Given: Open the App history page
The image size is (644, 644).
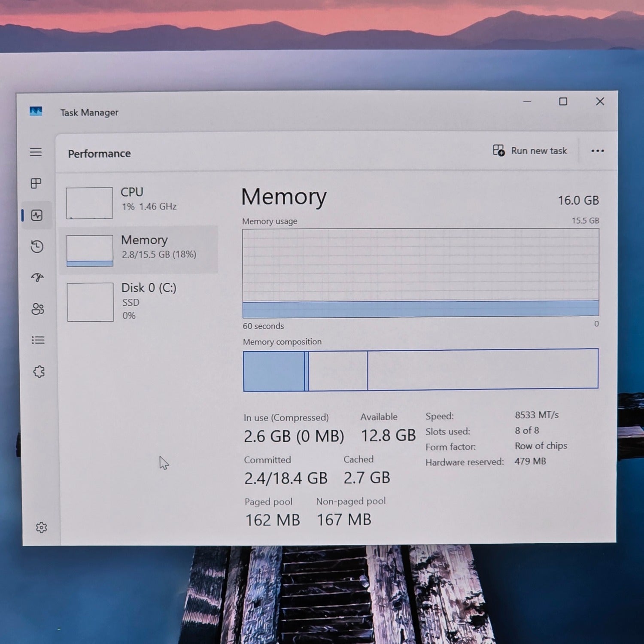Looking at the screenshot, I should (37, 246).
